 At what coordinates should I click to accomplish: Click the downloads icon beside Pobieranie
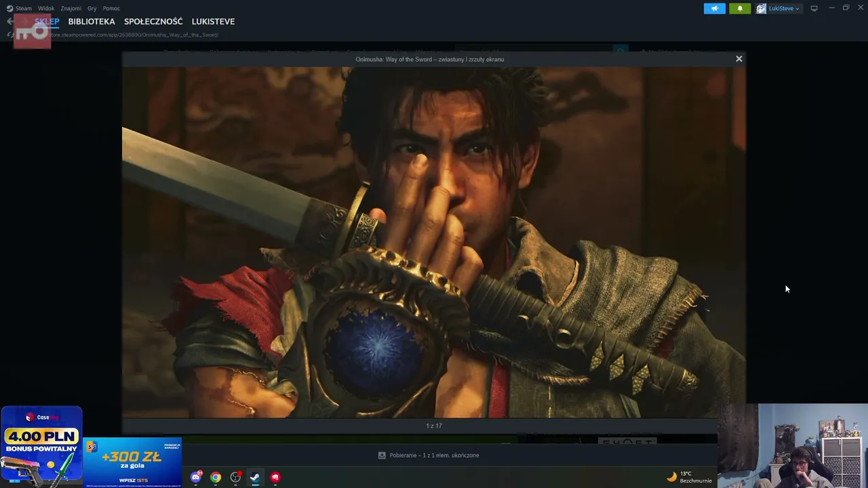pos(382,455)
